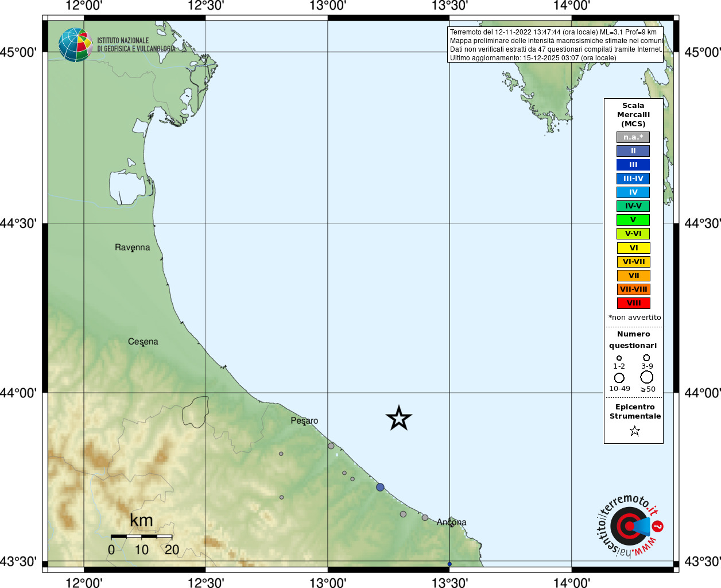Click the gray circle west of Ancona

click(x=425, y=517)
